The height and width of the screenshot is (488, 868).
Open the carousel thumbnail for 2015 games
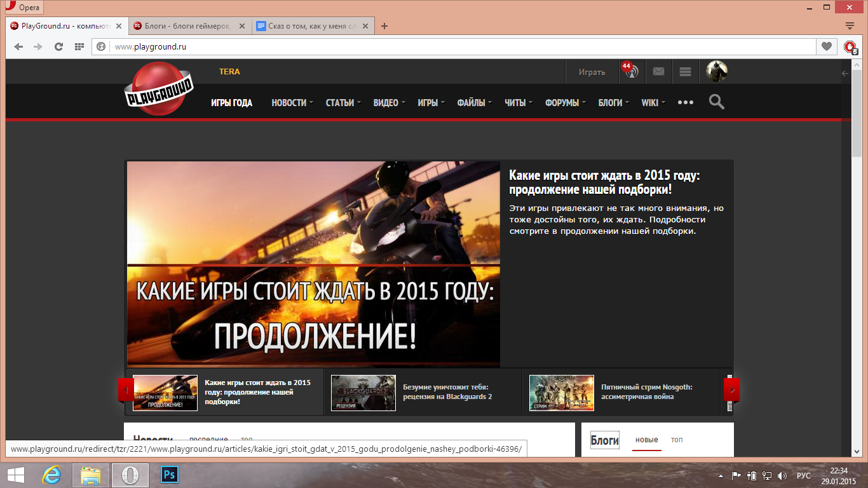tap(165, 393)
